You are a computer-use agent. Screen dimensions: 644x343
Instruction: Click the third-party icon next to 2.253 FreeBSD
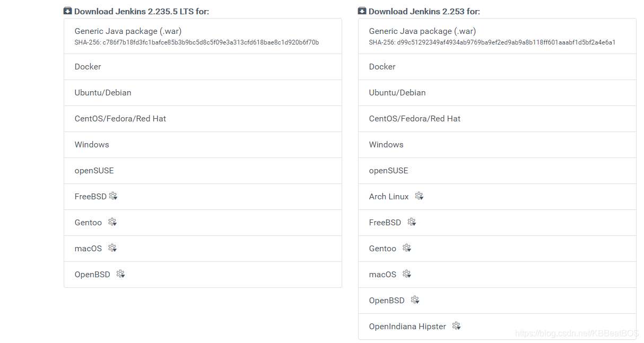click(x=412, y=222)
